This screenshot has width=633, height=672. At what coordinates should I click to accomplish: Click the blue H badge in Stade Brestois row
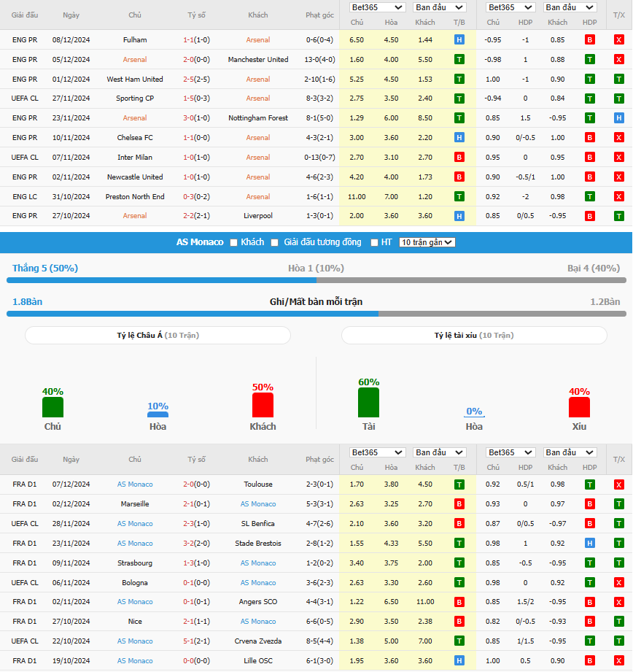coord(590,544)
